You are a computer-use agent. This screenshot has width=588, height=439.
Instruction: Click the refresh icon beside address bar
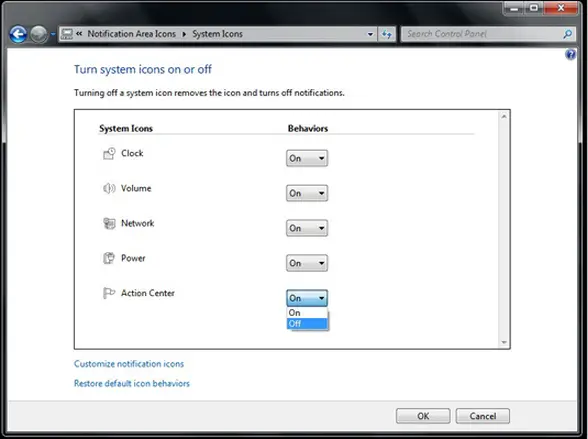pos(387,34)
